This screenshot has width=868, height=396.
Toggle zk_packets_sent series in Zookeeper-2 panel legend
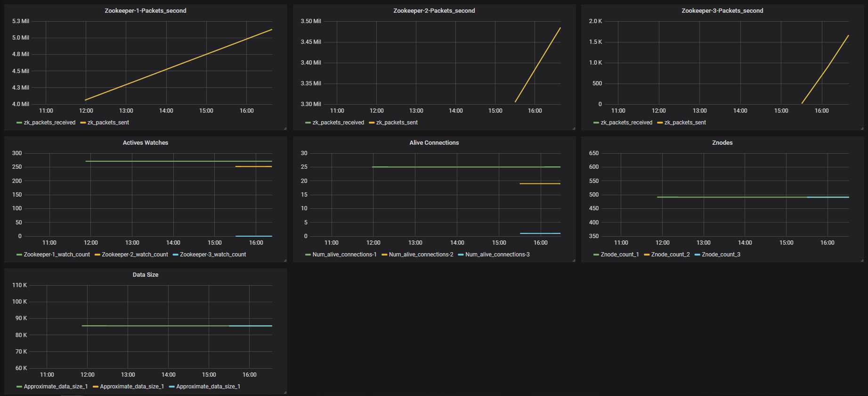pos(397,123)
